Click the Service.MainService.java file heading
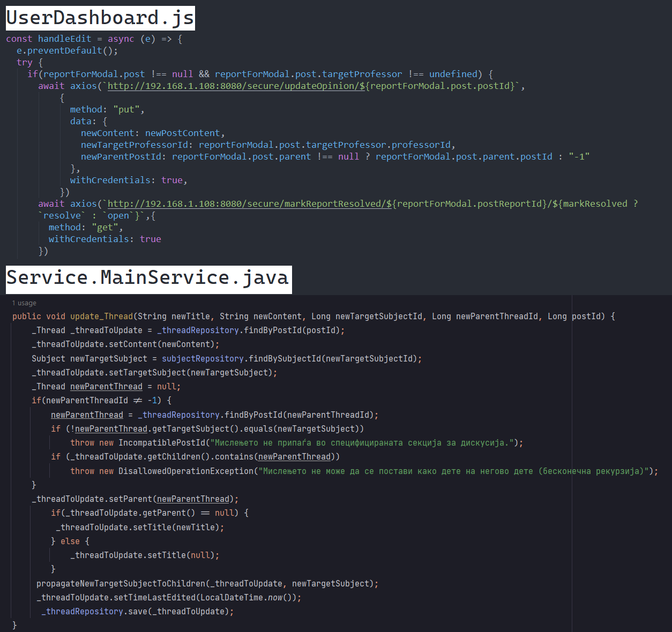This screenshot has height=632, width=672. 148,278
